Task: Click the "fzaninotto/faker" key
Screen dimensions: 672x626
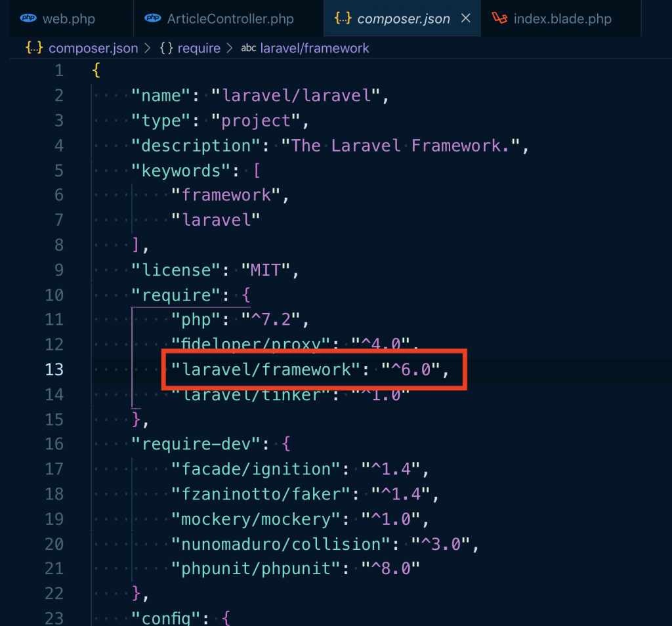Action: click(x=261, y=493)
